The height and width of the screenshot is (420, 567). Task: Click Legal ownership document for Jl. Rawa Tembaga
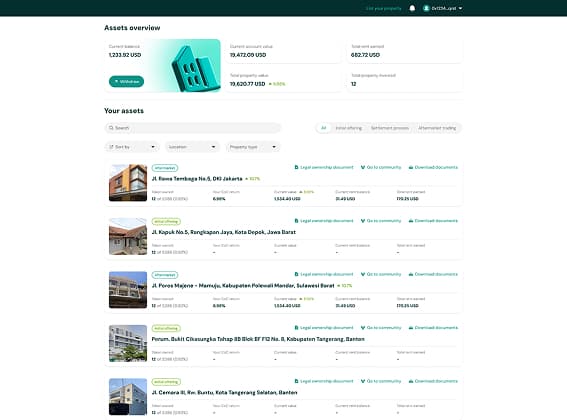[x=324, y=167]
